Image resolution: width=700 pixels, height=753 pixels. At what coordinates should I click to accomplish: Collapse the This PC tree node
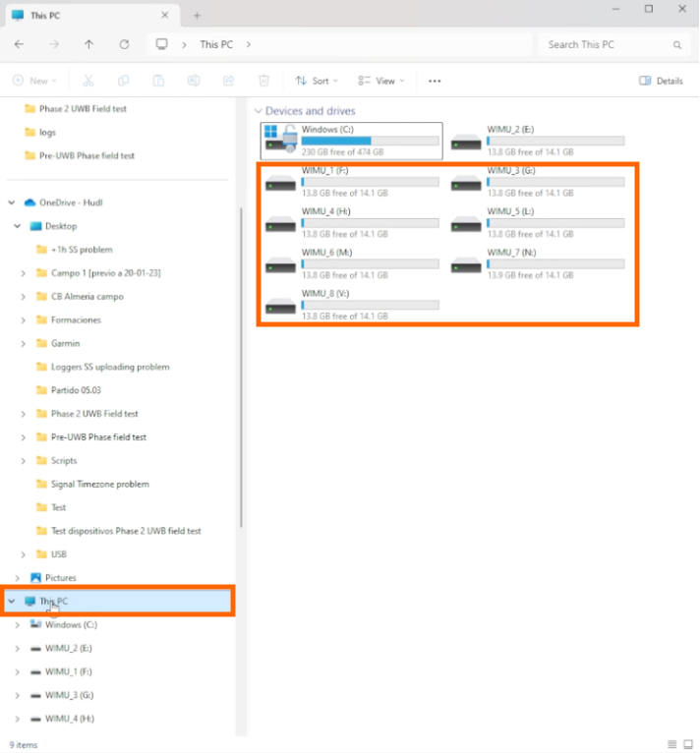[x=12, y=602]
